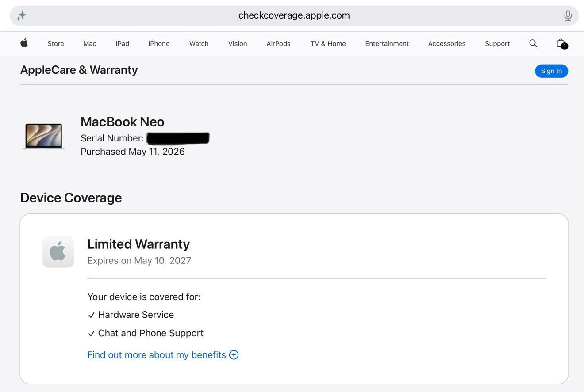584x392 pixels.
Task: Open the Store menu
Action: coord(56,43)
